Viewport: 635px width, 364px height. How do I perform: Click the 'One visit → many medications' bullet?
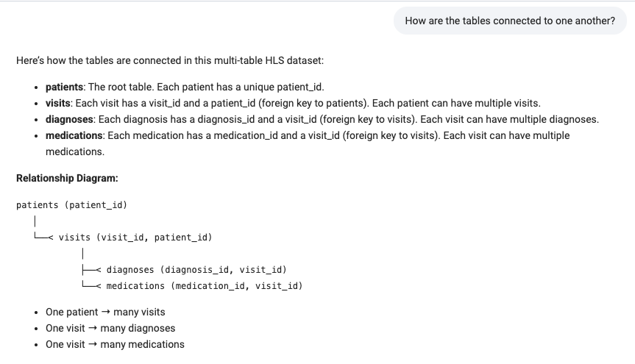(x=115, y=345)
